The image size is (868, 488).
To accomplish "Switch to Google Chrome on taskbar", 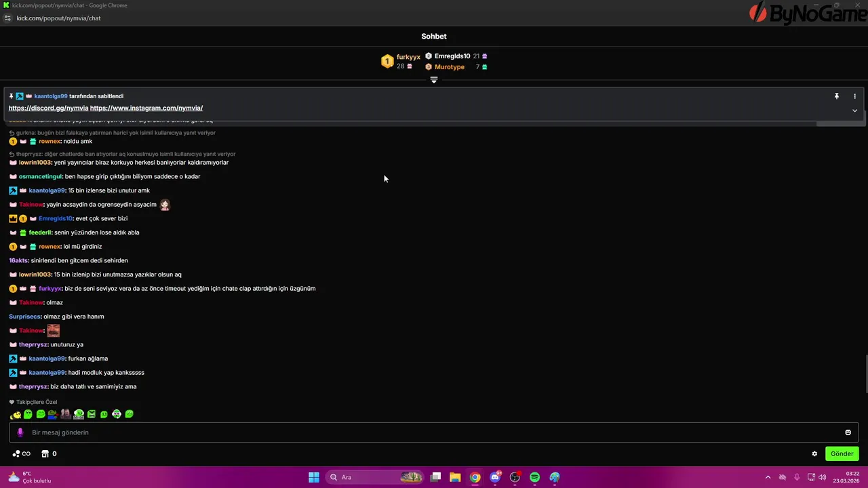I will [475, 477].
